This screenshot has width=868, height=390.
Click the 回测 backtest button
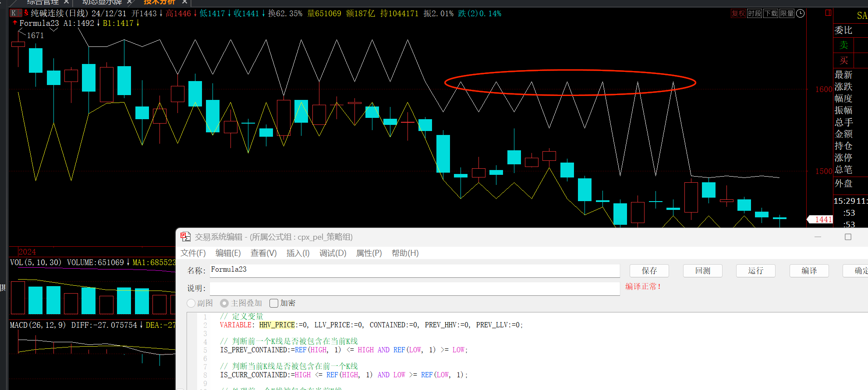pyautogui.click(x=703, y=271)
